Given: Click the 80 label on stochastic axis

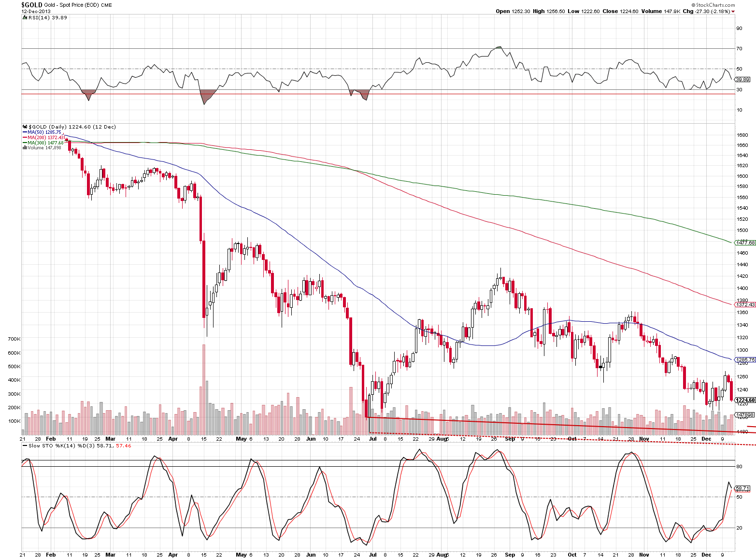Looking at the screenshot, I should click(739, 467).
